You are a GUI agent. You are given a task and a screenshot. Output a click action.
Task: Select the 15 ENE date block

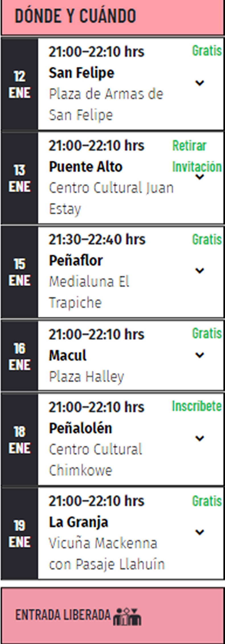point(19,272)
